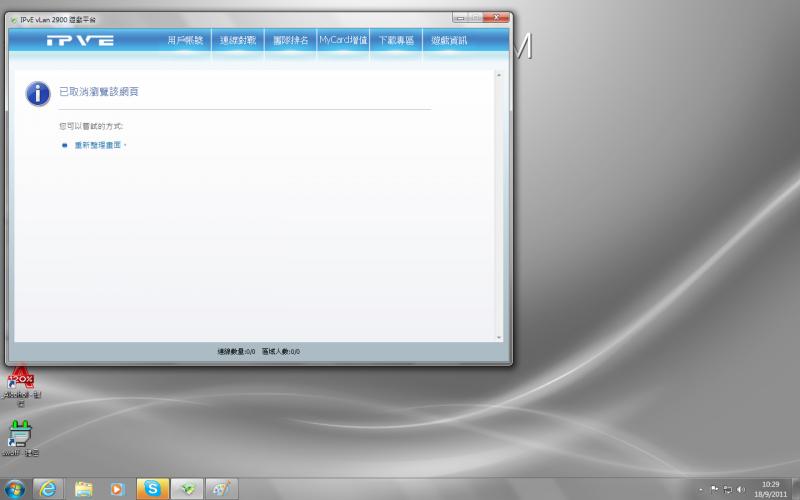Viewport: 800px width, 500px height.
Task: Show hidden system tray icons arrow
Action: (701, 490)
